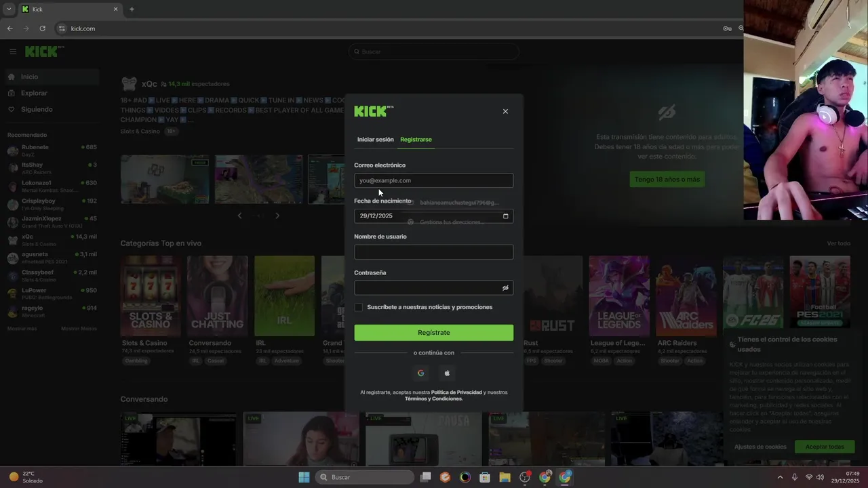Open the Just Chatting category card
The height and width of the screenshot is (488, 868).
point(217,296)
